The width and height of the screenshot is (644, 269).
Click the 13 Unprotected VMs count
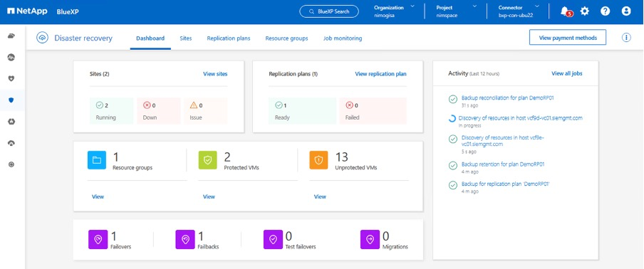(x=341, y=157)
